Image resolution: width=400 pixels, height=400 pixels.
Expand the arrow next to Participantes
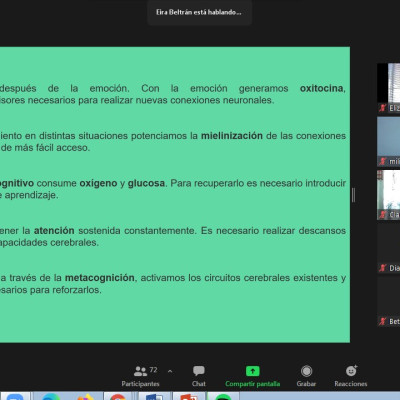[170, 371]
